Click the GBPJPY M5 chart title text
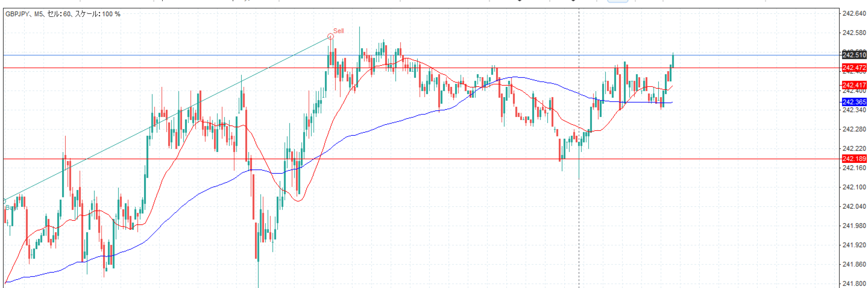Image resolution: width=868 pixels, height=288 pixels. pos(63,14)
